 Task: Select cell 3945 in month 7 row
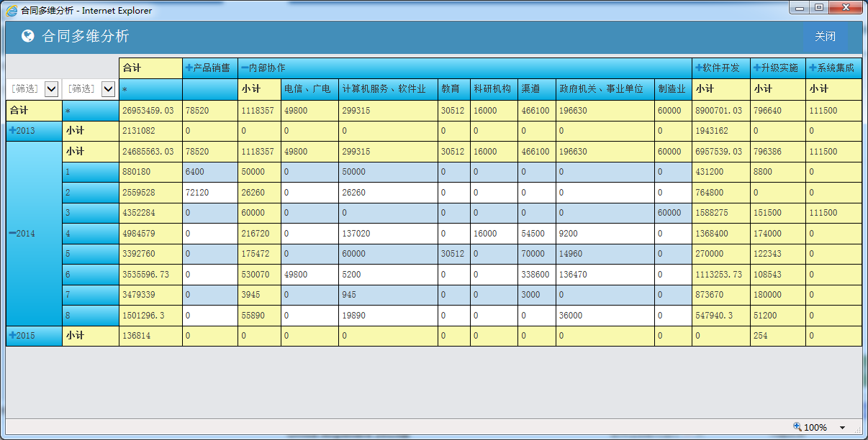click(x=259, y=295)
